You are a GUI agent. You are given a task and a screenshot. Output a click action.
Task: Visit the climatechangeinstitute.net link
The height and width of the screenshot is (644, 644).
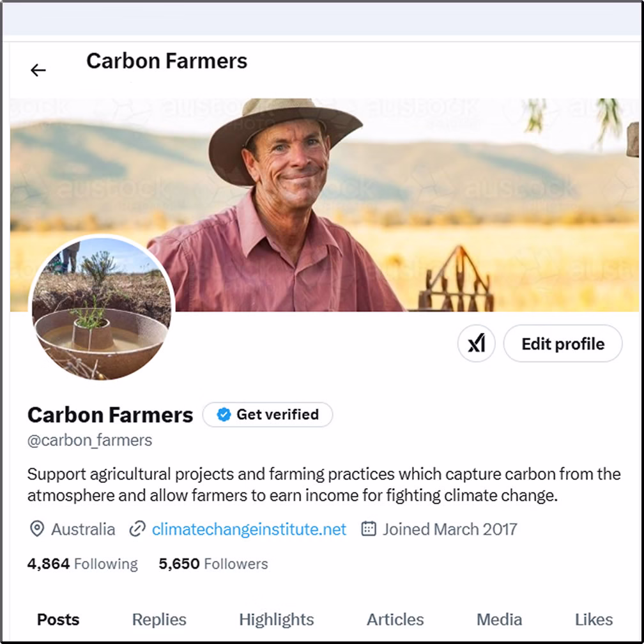click(249, 529)
